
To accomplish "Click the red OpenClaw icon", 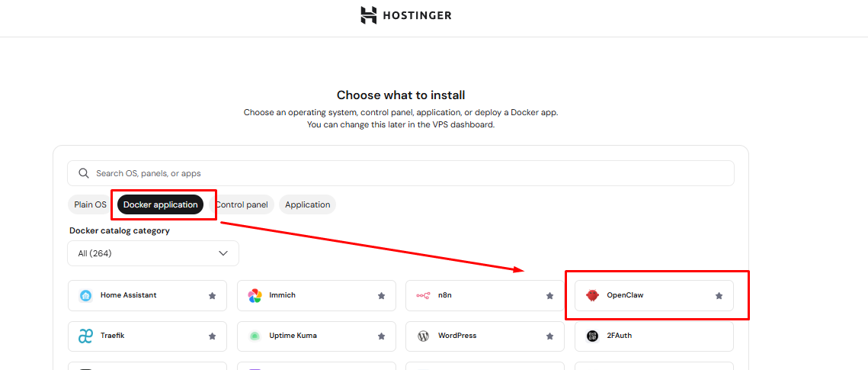I will (592, 295).
